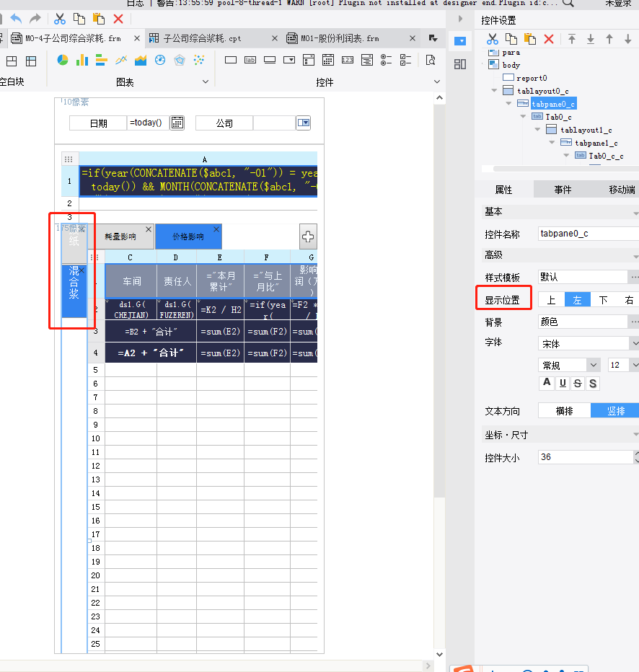Undo the last action in the top toolbar

pyautogui.click(x=16, y=19)
